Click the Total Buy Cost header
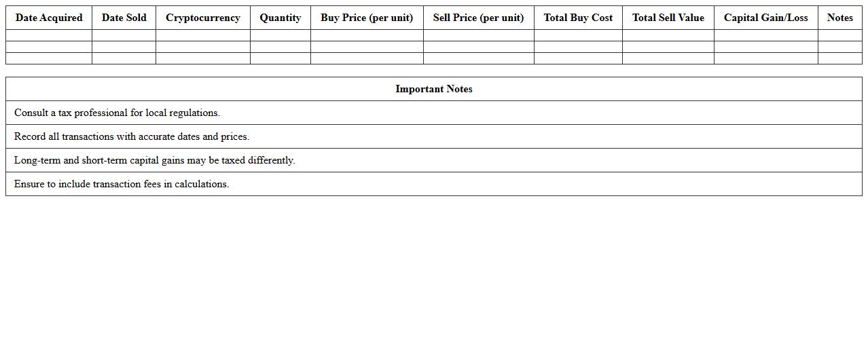The width and height of the screenshot is (868, 340). click(x=578, y=18)
